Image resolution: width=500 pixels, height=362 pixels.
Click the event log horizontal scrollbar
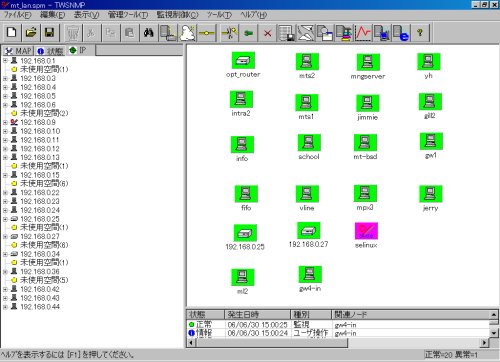338,343
